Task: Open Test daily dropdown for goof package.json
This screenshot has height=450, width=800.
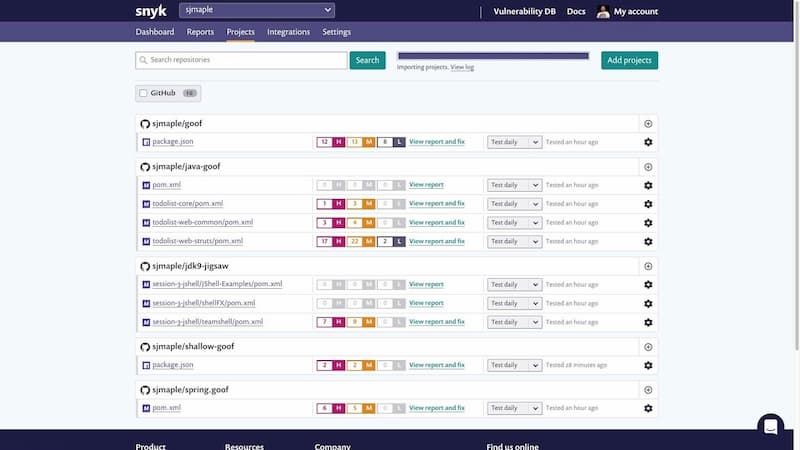Action: click(514, 142)
